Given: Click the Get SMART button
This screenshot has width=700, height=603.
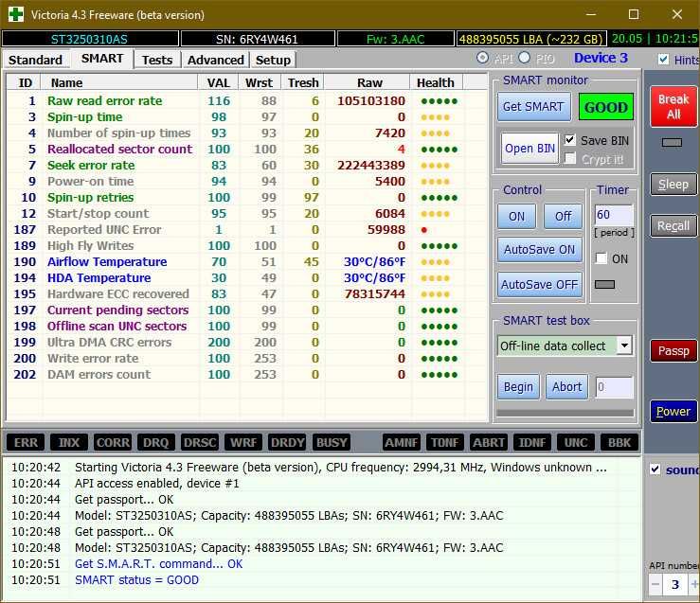Looking at the screenshot, I should click(x=533, y=107).
